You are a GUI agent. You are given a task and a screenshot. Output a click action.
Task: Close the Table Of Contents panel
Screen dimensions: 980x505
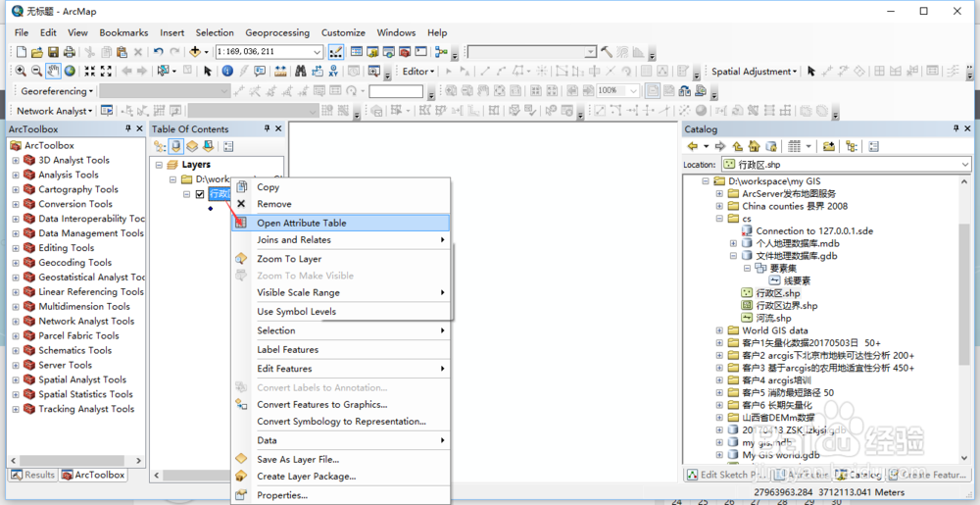click(x=278, y=128)
